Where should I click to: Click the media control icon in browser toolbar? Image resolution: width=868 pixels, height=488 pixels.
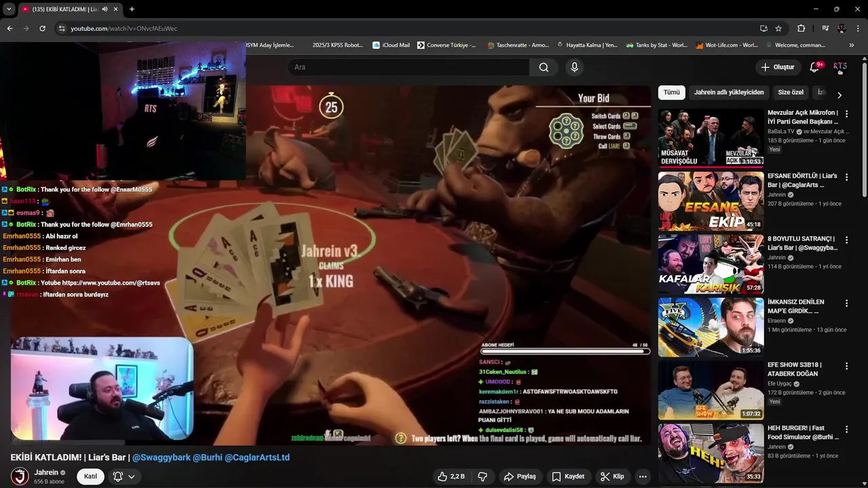pyautogui.click(x=825, y=28)
